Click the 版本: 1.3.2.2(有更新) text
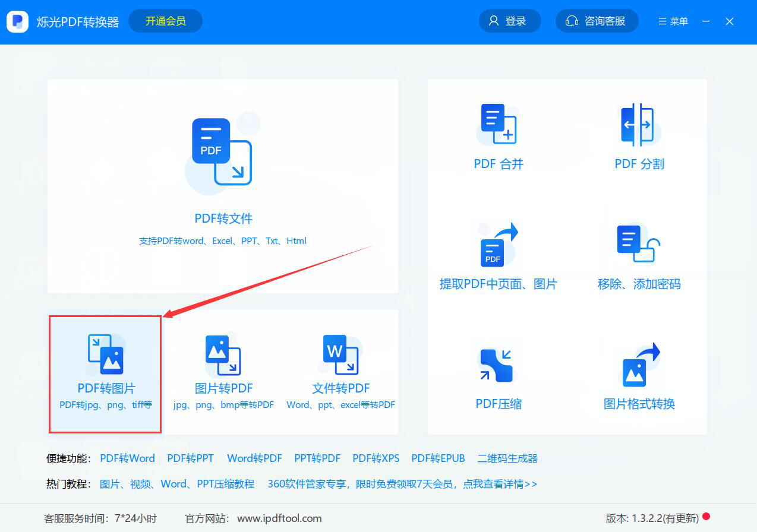The image size is (757, 532). pyautogui.click(x=652, y=518)
